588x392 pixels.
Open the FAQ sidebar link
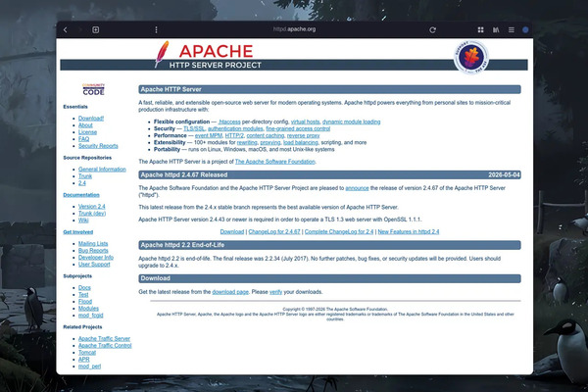pos(83,139)
